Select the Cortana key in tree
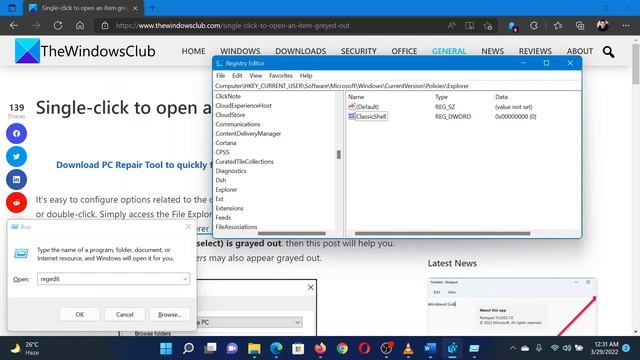 tap(226, 143)
